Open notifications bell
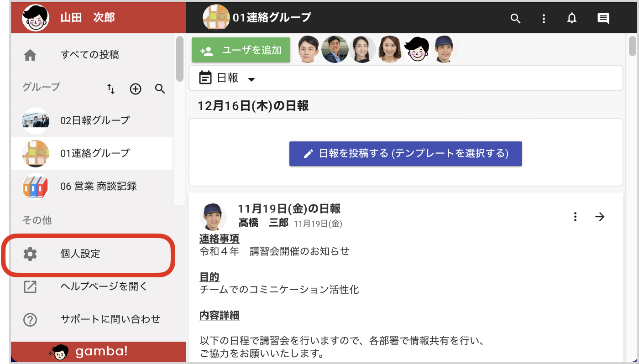The image size is (639, 364). tap(571, 19)
